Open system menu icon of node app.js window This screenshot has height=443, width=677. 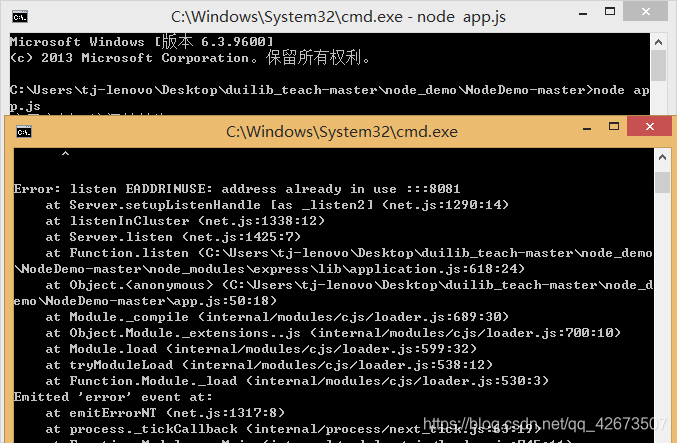pyautogui.click(x=20, y=17)
